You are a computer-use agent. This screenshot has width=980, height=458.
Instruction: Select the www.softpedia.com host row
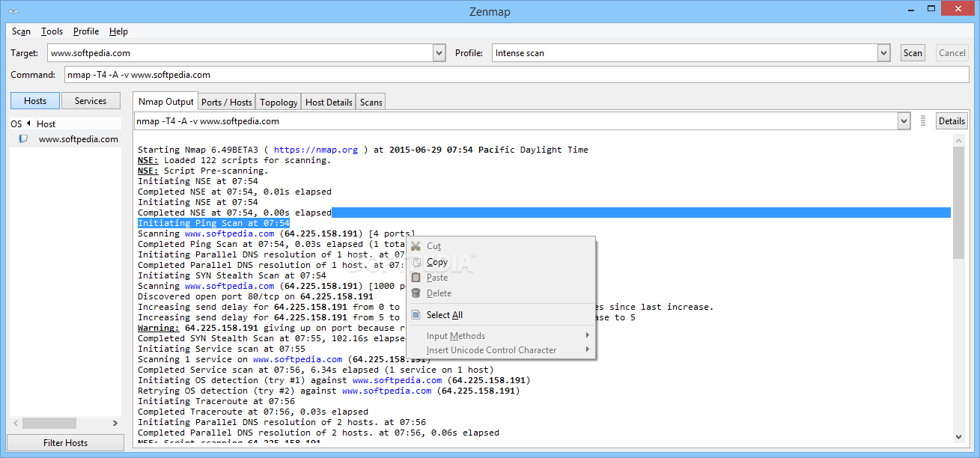pos(65,139)
